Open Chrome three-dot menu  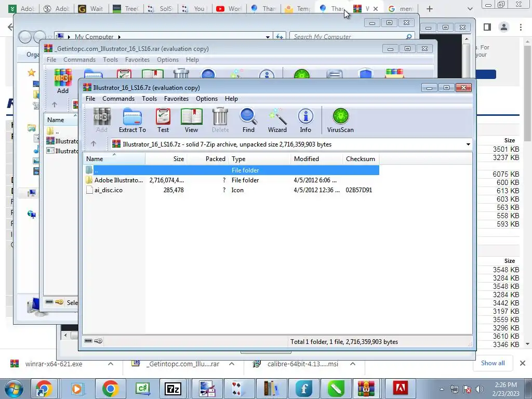pyautogui.click(x=521, y=27)
